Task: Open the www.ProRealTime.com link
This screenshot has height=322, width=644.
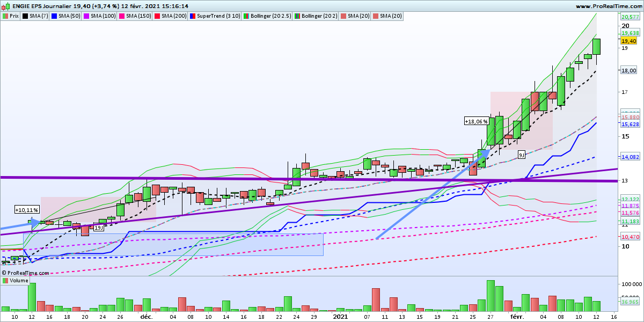Action: pyautogui.click(x=608, y=6)
